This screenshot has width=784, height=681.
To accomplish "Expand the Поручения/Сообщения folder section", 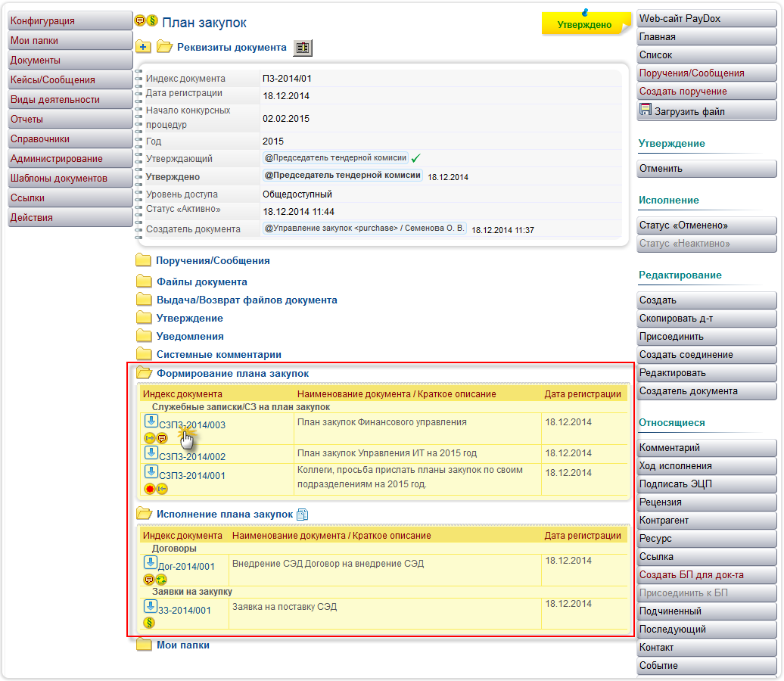I will pos(213,260).
